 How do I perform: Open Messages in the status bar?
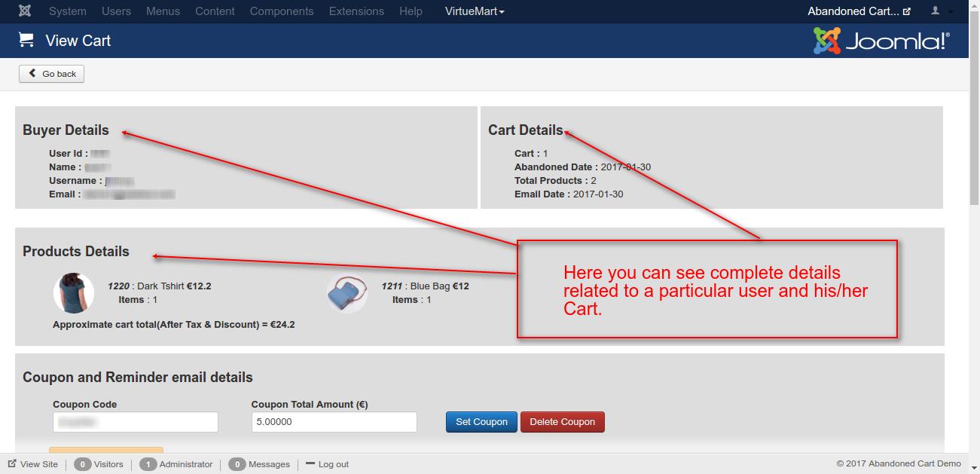point(269,464)
